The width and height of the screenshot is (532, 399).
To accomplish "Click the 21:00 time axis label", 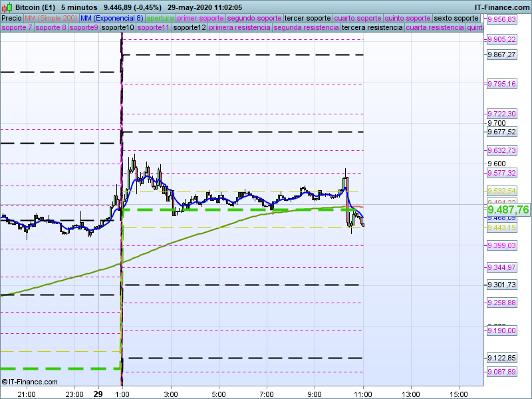I will pos(27,394).
